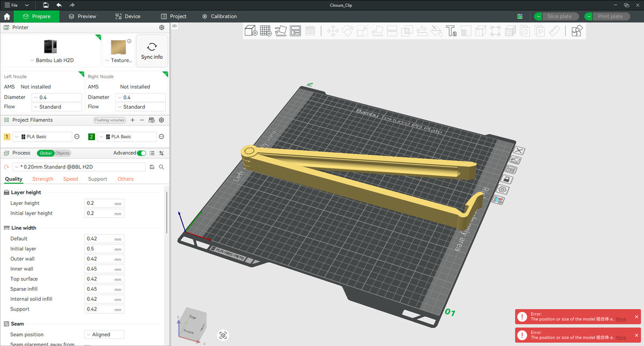This screenshot has height=346, width=644.
Task: Click the Print plate button
Action: (610, 17)
